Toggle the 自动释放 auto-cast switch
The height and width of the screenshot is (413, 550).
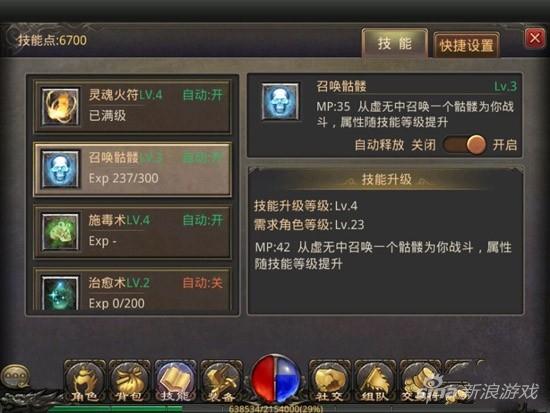[464, 145]
